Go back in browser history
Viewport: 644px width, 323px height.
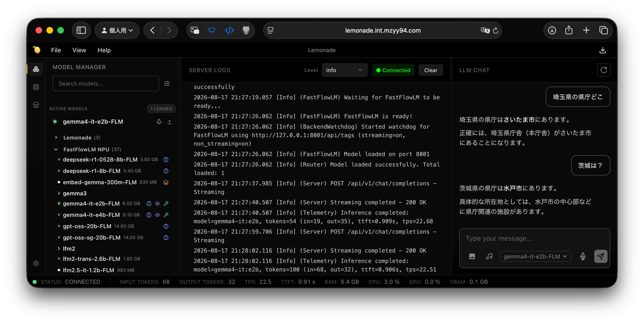tap(152, 31)
